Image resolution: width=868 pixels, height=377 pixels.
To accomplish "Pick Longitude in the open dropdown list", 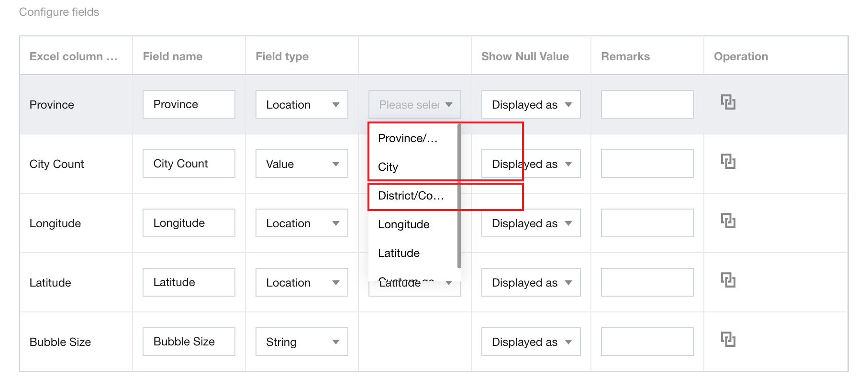I will 404,225.
